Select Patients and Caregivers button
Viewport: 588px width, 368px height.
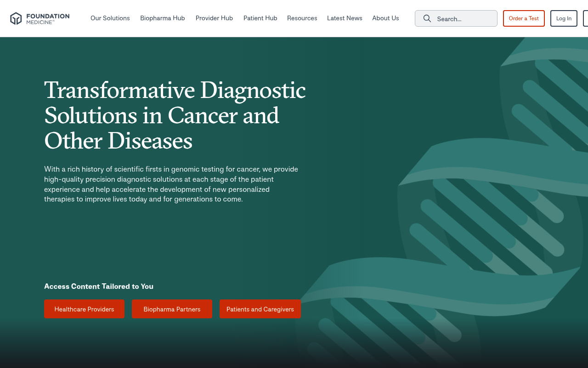tap(260, 309)
